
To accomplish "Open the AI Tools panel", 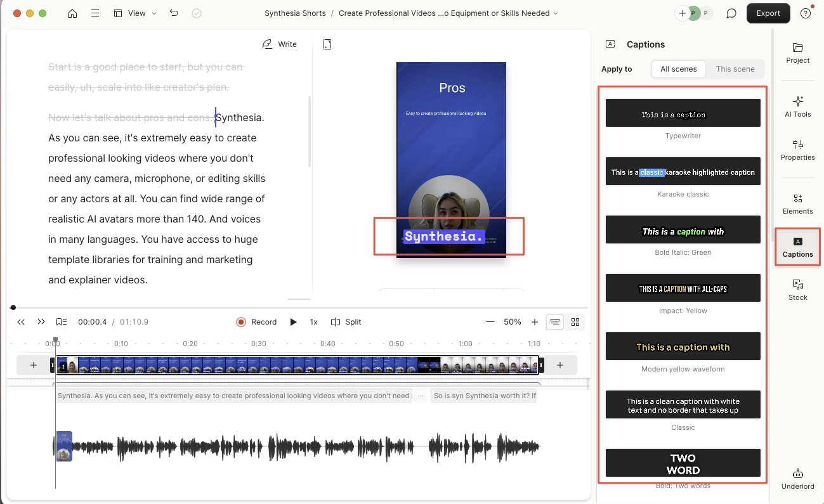I will tap(798, 107).
